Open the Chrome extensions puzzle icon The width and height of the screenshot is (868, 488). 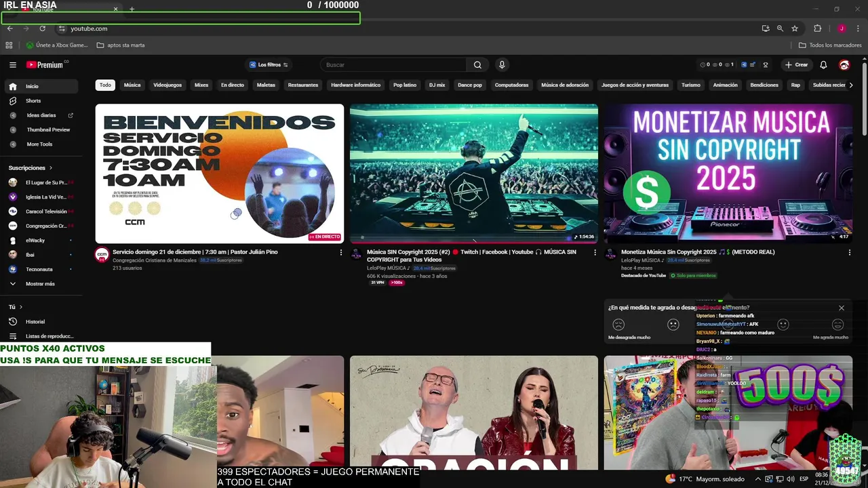tap(817, 28)
